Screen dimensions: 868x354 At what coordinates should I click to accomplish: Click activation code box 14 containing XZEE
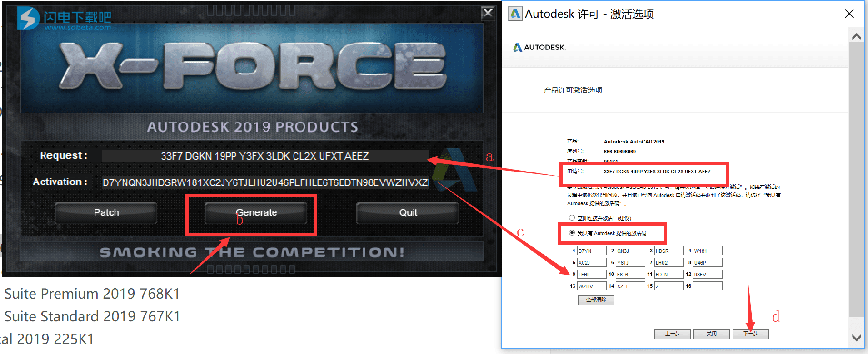coord(630,286)
